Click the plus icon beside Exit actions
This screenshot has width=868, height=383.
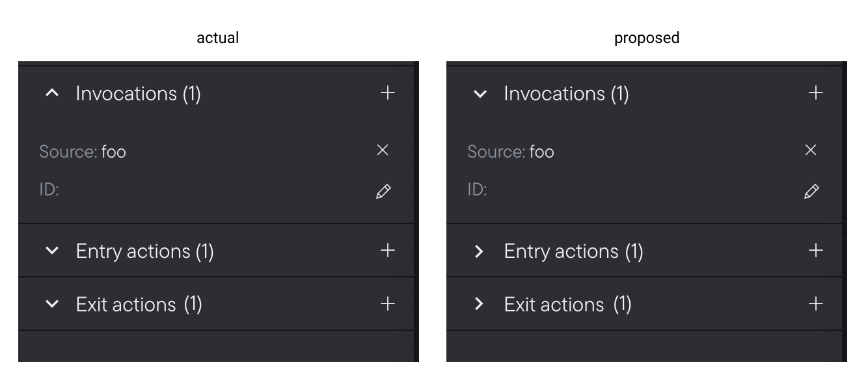tap(387, 304)
